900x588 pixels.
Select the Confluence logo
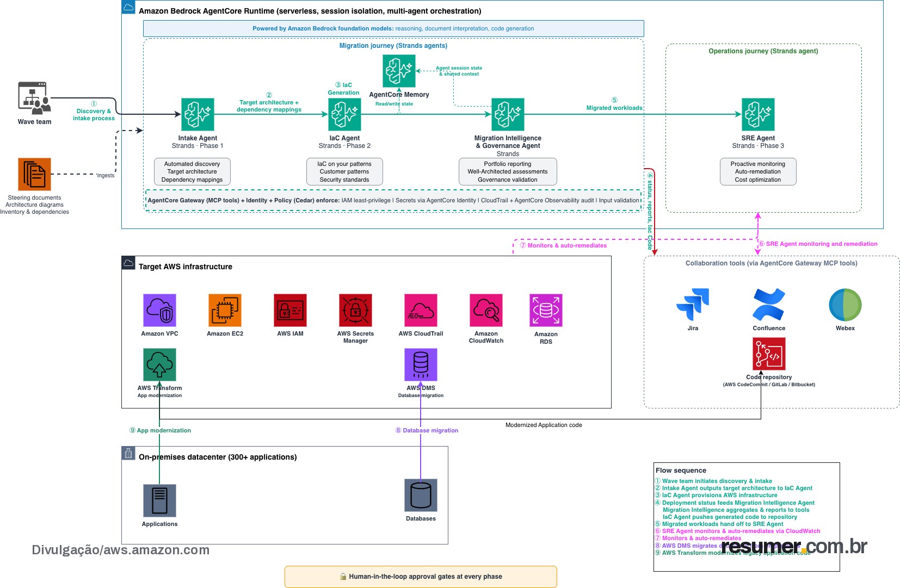coord(769,305)
